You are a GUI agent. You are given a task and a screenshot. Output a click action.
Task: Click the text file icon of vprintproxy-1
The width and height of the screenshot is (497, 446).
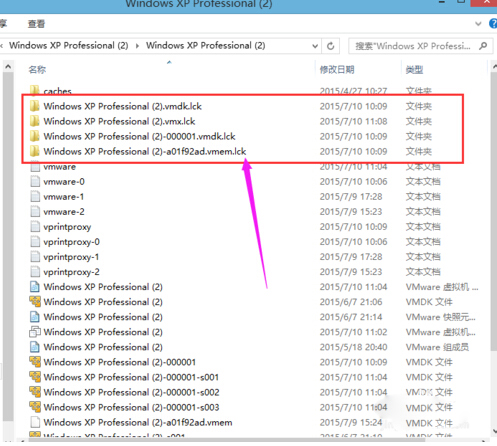[x=35, y=257]
